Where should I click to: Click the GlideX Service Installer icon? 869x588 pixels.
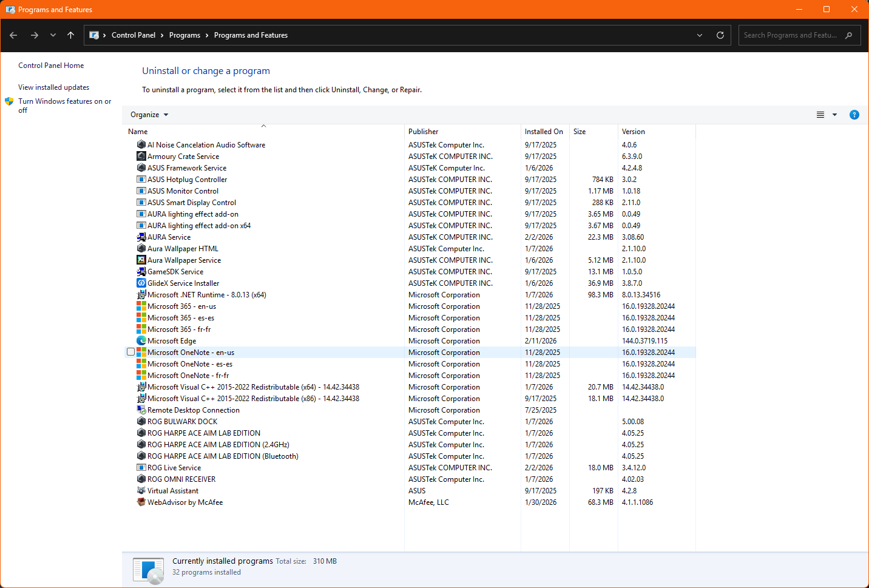coord(141,283)
